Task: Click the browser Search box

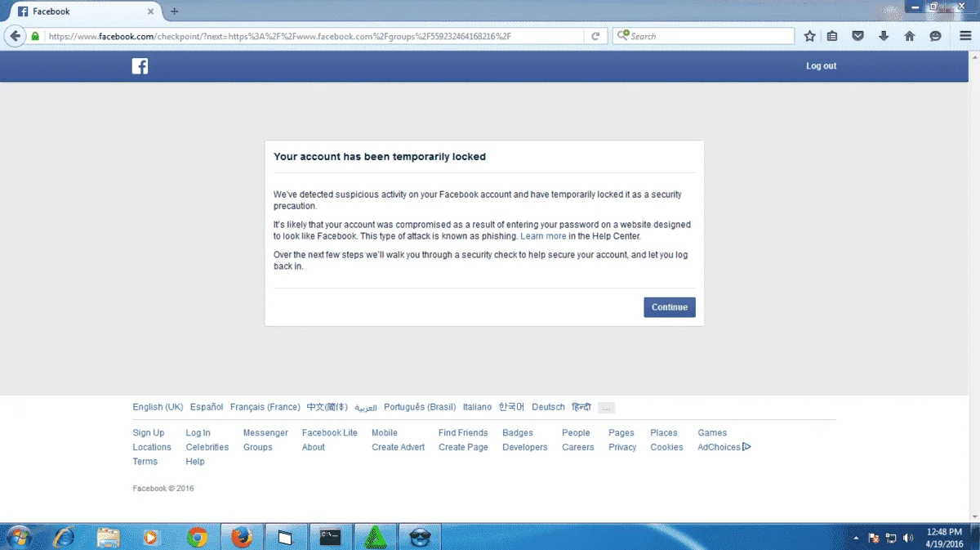Action: (x=703, y=36)
